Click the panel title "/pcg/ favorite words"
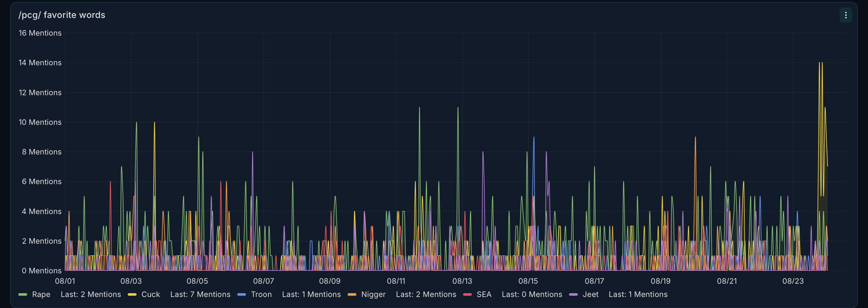868x308 pixels. 62,15
